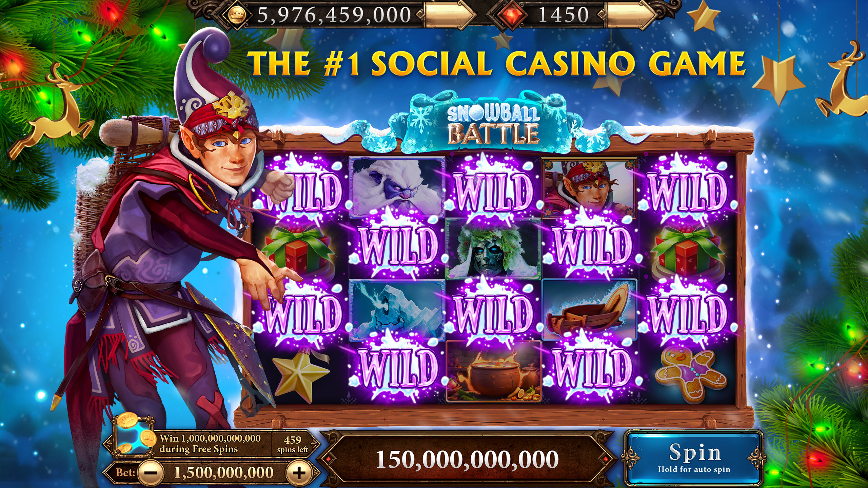Select the yeti symbol on the reels
Screen dimensions: 868x488
(x=397, y=186)
